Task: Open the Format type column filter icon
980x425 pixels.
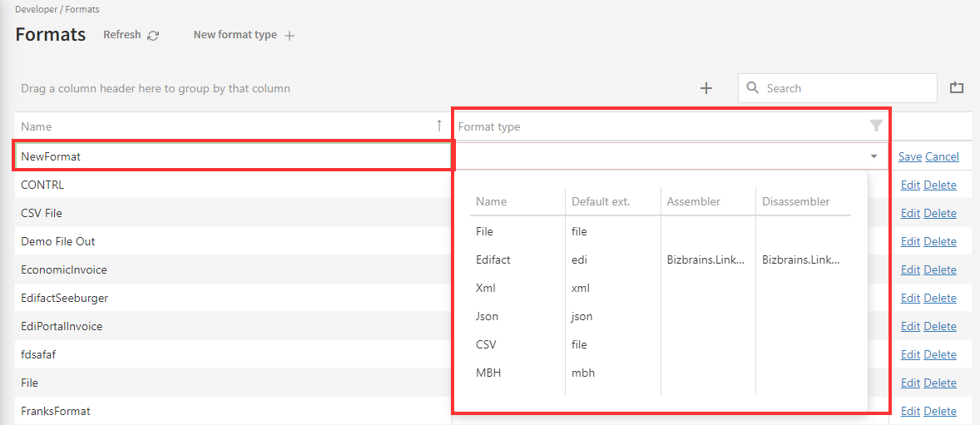Action: click(x=875, y=126)
